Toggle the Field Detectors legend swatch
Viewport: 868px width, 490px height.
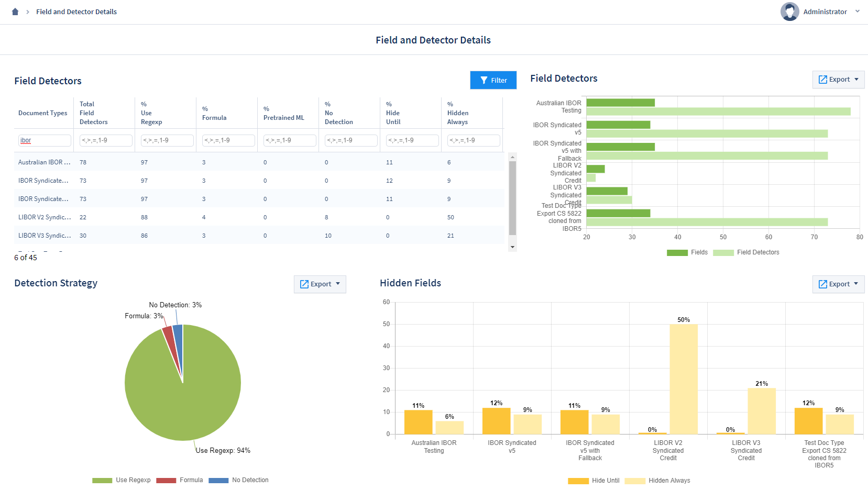click(723, 253)
